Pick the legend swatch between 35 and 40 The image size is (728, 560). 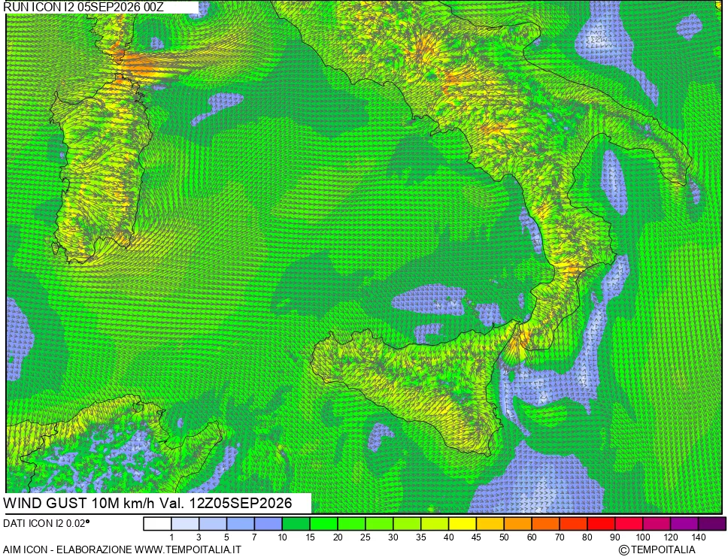tap(435, 524)
